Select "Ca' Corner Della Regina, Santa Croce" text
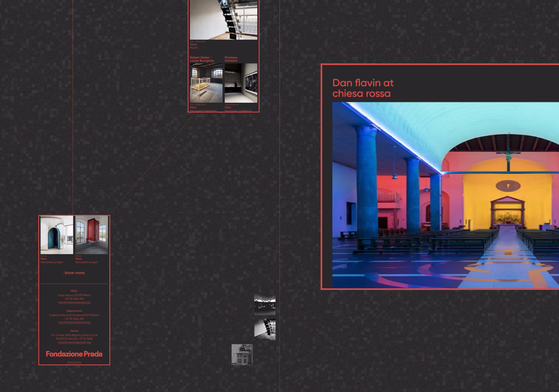This screenshot has width=559, height=392. [x=74, y=335]
